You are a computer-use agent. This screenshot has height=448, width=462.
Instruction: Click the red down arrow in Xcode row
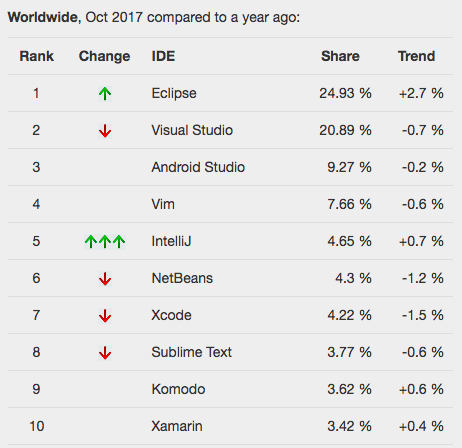(105, 316)
